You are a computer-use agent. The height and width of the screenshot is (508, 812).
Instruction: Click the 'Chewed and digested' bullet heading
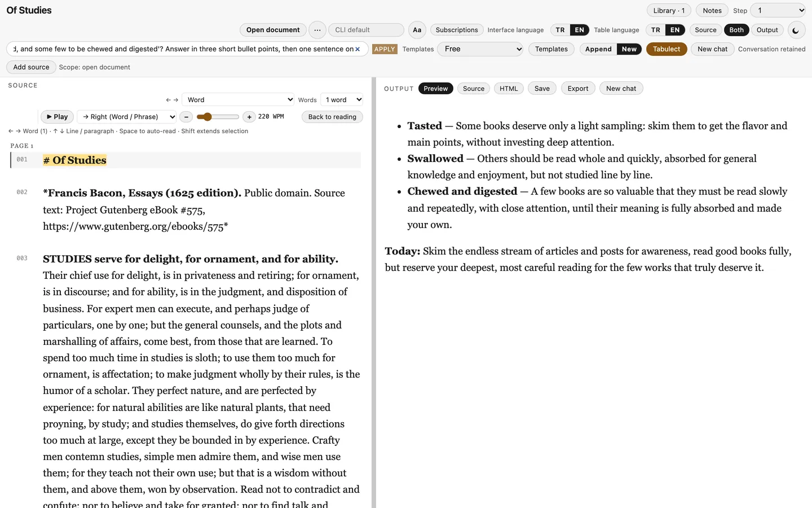click(462, 191)
